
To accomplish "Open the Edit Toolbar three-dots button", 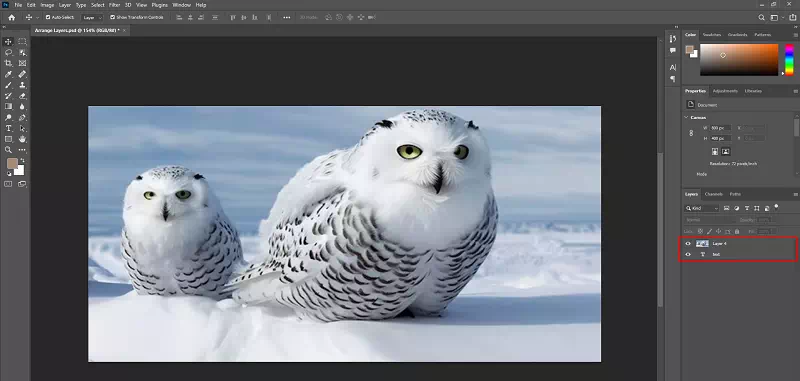I will pyautogui.click(x=22, y=150).
